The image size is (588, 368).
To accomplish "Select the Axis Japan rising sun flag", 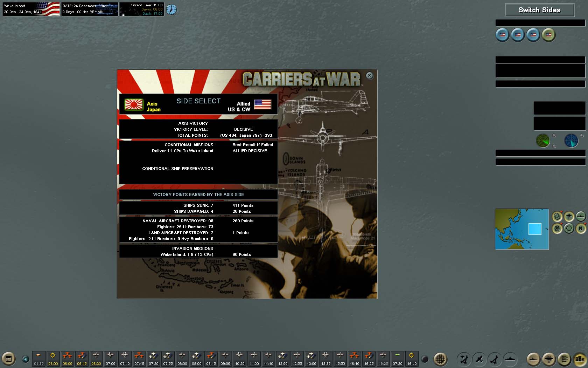I will 134,104.
